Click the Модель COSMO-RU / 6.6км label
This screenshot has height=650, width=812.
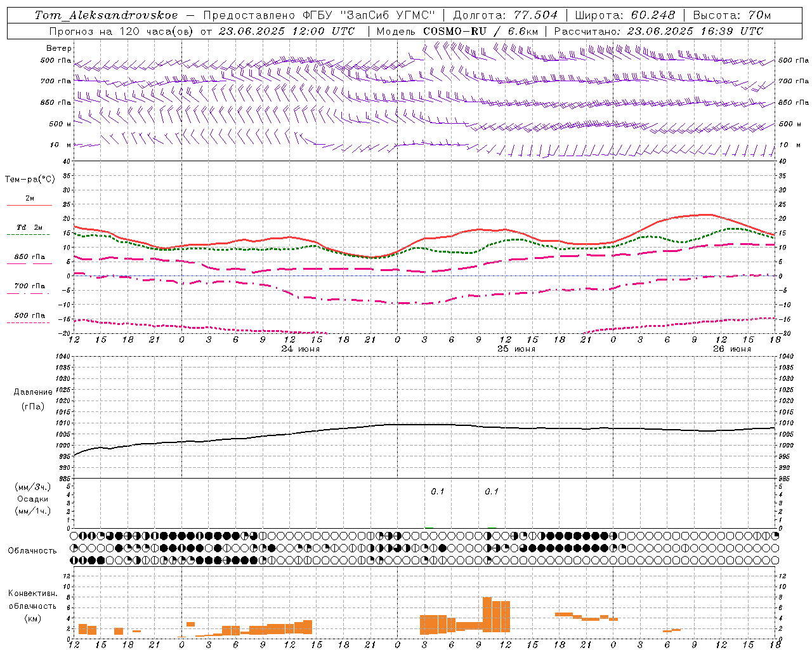tap(457, 31)
